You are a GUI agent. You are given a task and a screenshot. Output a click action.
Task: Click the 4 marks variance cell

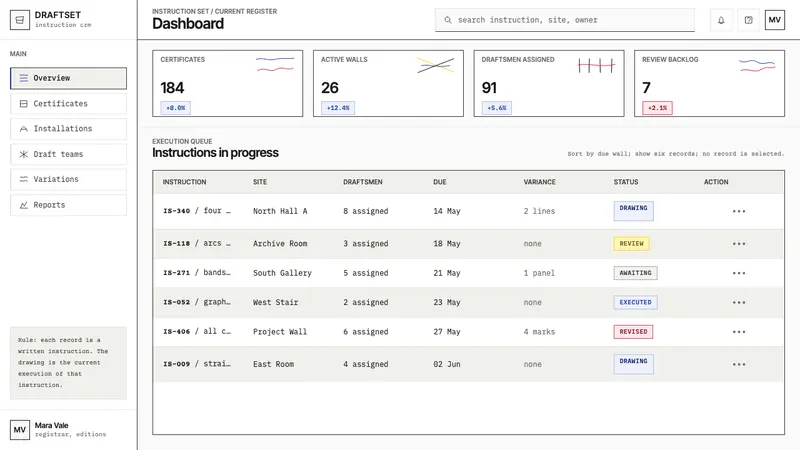coord(539,332)
